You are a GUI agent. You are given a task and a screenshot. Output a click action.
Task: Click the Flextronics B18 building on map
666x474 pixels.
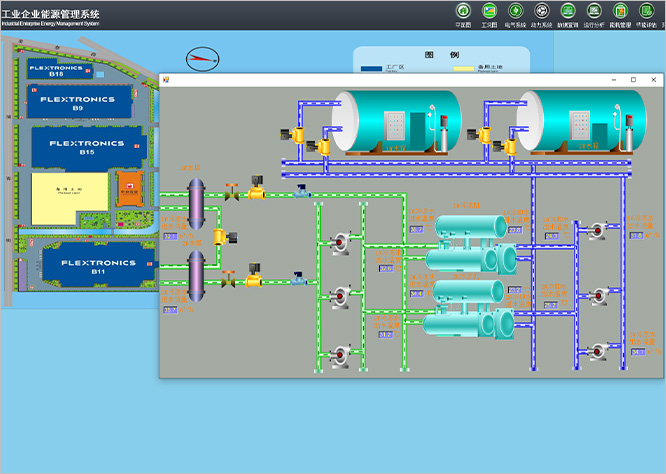coord(56,71)
